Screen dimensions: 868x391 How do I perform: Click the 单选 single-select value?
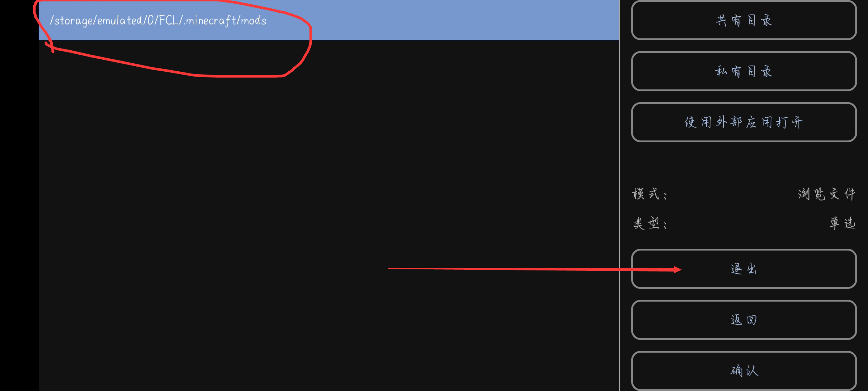tap(843, 223)
